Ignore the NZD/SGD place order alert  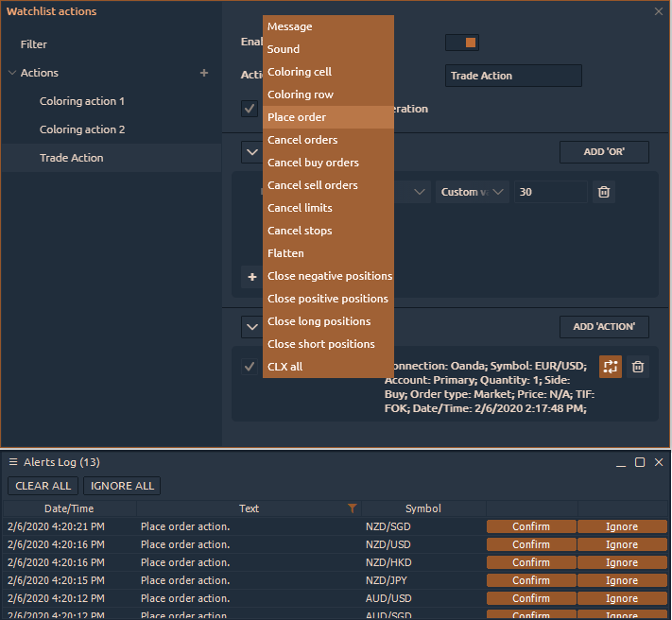click(622, 526)
